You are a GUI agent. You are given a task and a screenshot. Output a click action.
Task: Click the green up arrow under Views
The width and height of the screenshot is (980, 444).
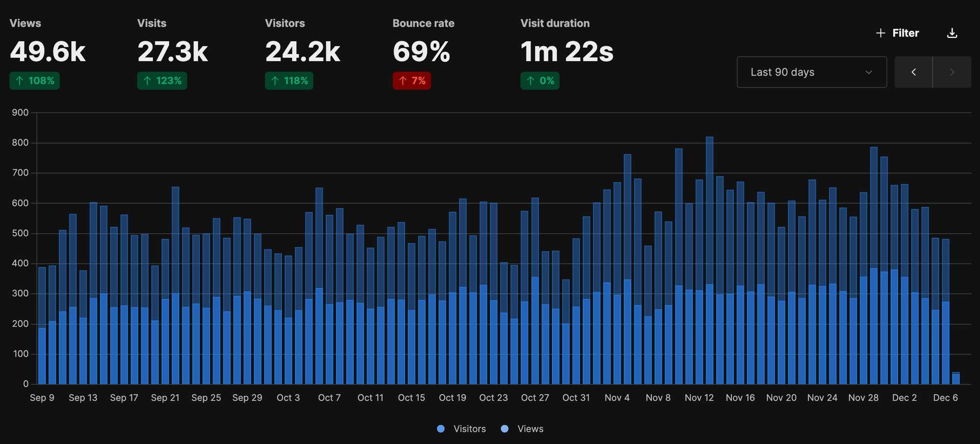tap(20, 80)
